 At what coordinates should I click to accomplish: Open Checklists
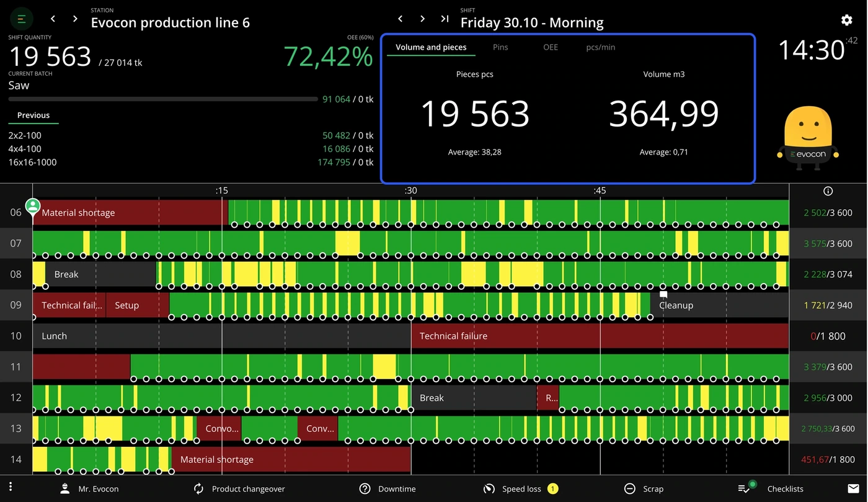[771, 488]
